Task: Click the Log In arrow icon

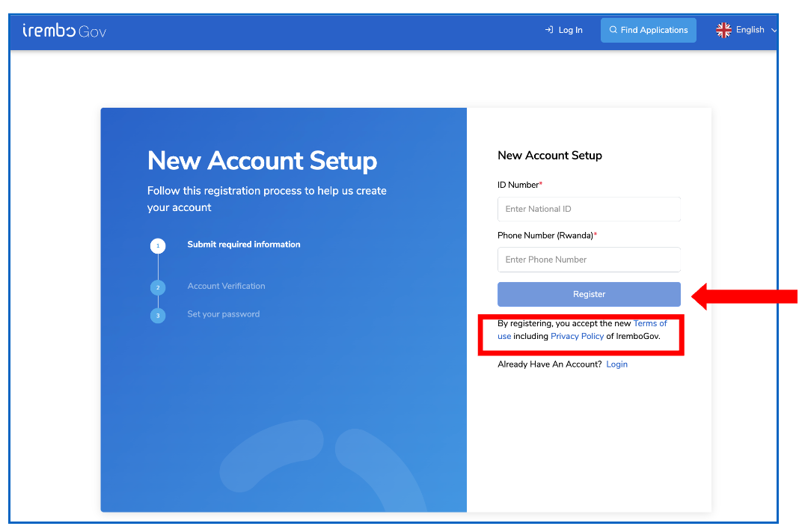Action: point(549,30)
